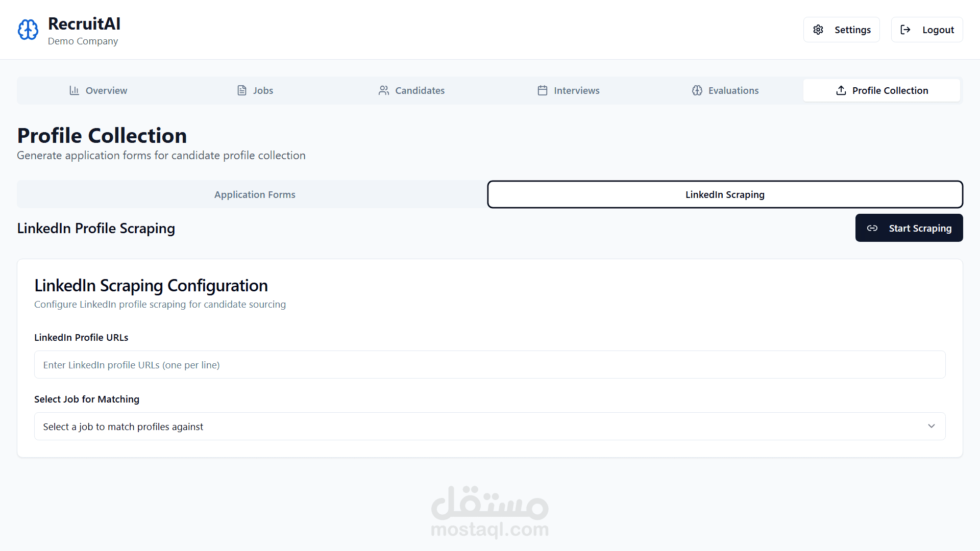The image size is (980, 551).
Task: Switch to the Application Forms tab
Action: [x=255, y=194]
